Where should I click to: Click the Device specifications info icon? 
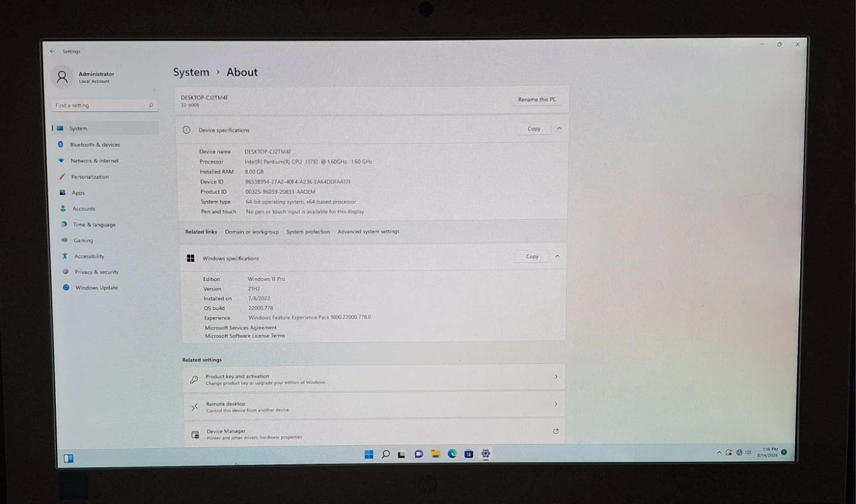(x=187, y=130)
